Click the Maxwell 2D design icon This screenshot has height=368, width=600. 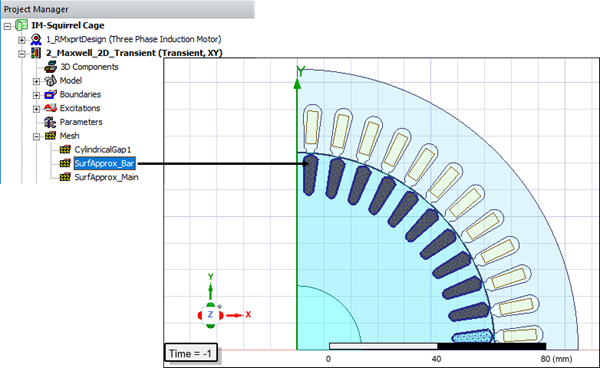pos(36,53)
